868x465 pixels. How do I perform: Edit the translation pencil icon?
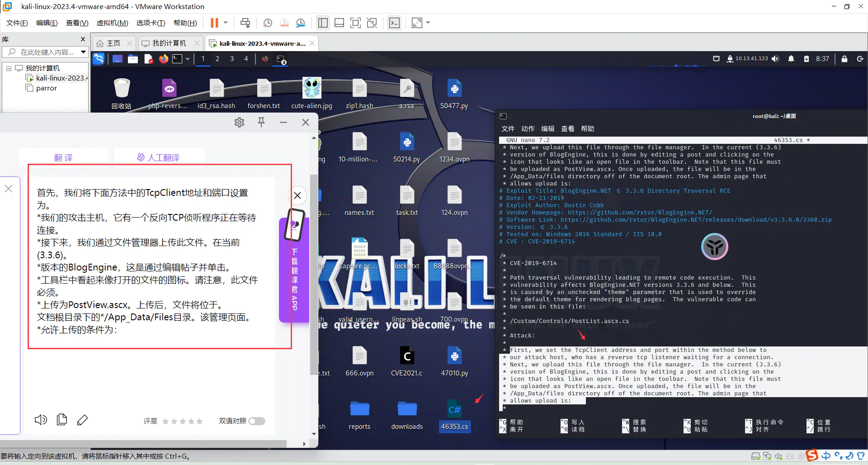(x=82, y=420)
